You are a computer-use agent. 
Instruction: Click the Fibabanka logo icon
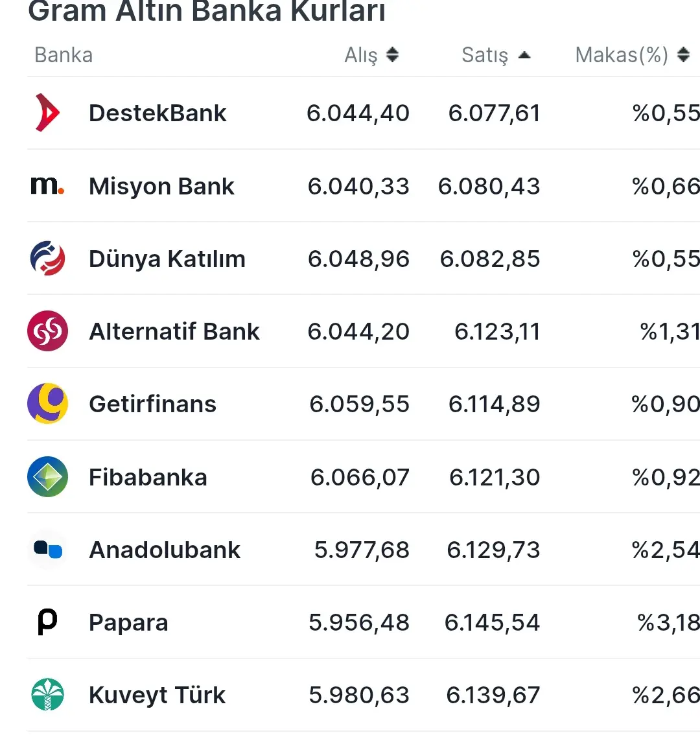[x=47, y=477]
